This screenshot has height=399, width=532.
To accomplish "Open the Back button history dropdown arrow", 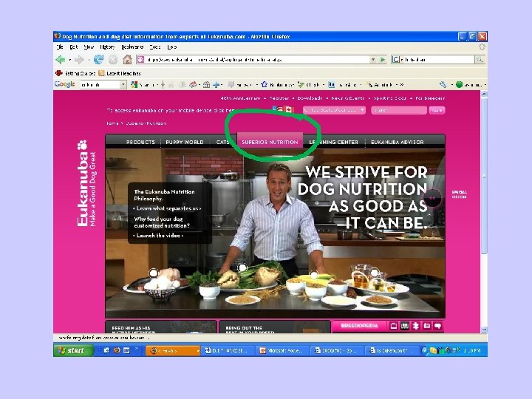I will click(70, 60).
